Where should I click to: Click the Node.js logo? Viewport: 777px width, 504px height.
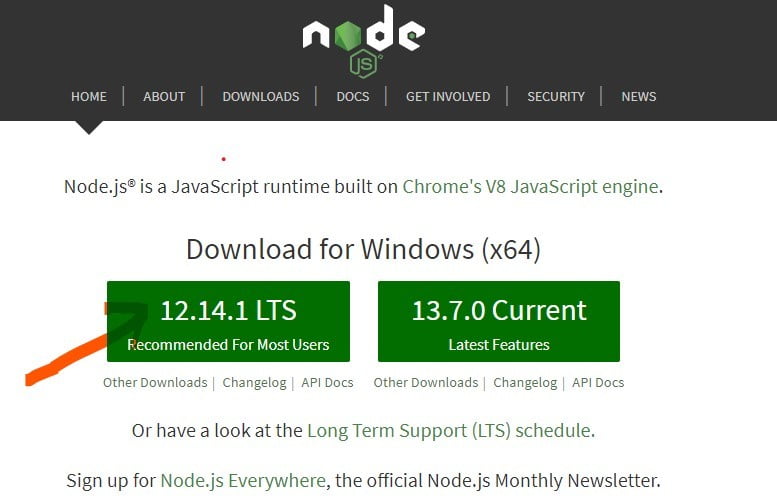point(363,42)
